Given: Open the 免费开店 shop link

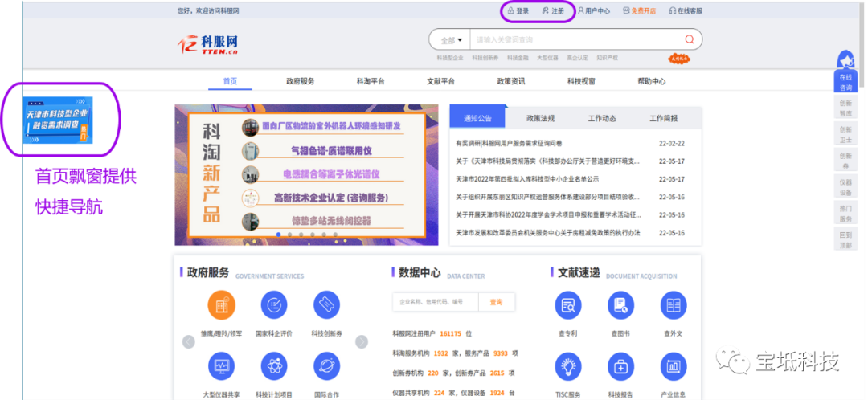Looking at the screenshot, I should (x=640, y=10).
